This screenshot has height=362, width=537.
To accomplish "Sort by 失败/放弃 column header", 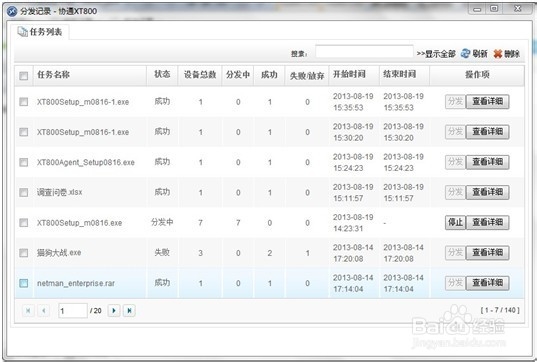I will [x=307, y=76].
